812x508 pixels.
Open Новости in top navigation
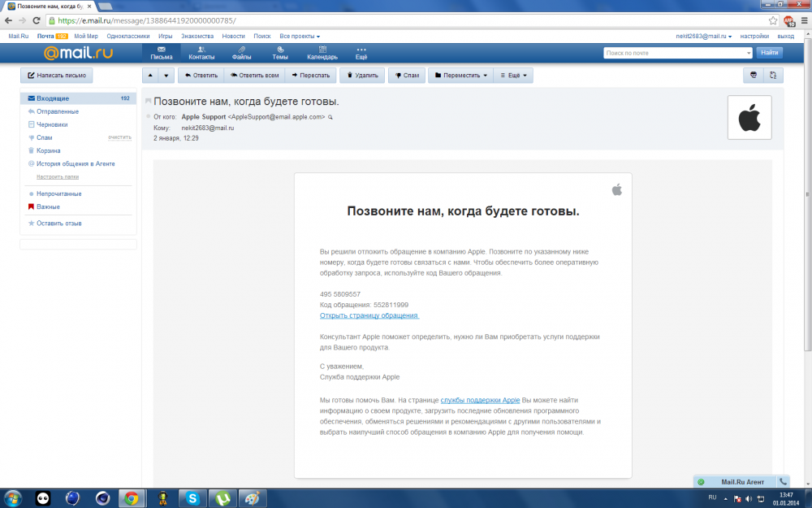(x=234, y=37)
